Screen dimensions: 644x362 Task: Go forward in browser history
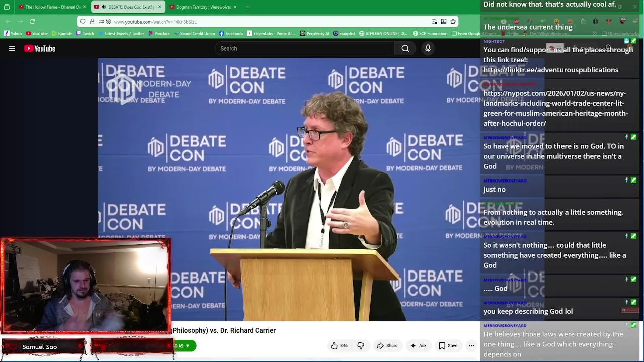pyautogui.click(x=20, y=22)
